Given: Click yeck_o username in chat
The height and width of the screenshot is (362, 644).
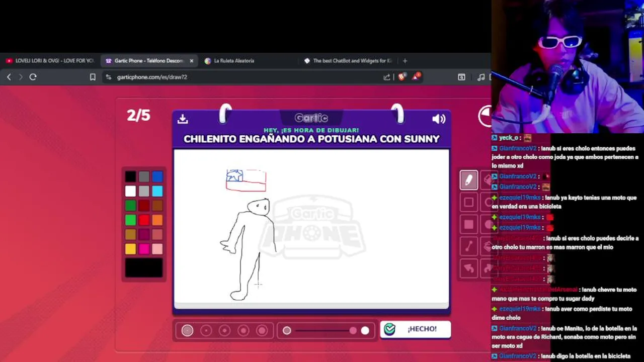Looking at the screenshot, I should coord(509,138).
